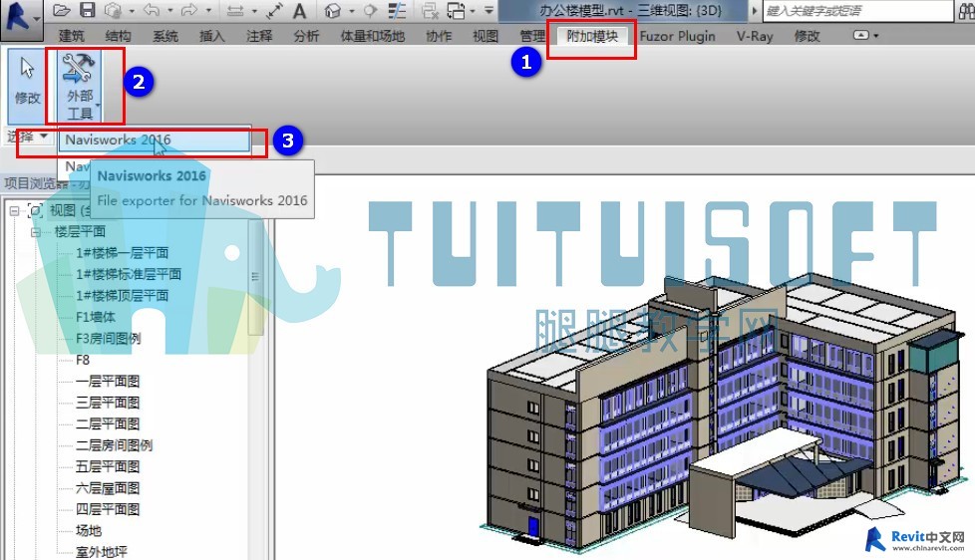Viewport: 975px width, 560px height.
Task: Select the 六层屋面图 view
Action: (x=108, y=488)
